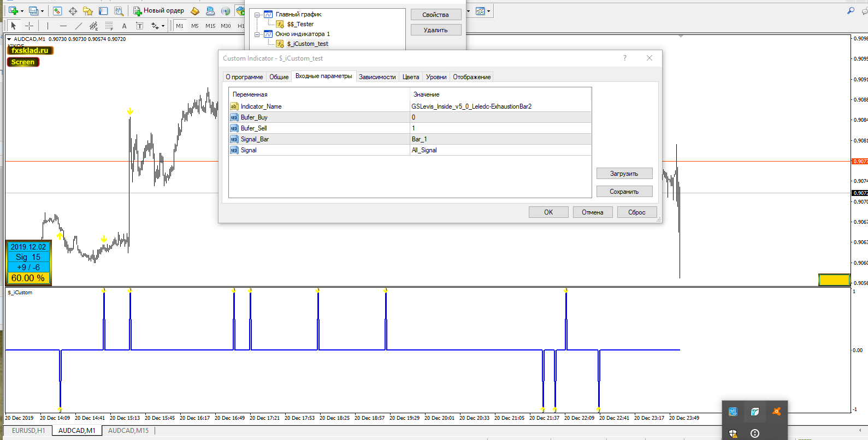Select the Fibonacci retracement tool
Image resolution: width=868 pixels, height=440 pixels.
[109, 26]
